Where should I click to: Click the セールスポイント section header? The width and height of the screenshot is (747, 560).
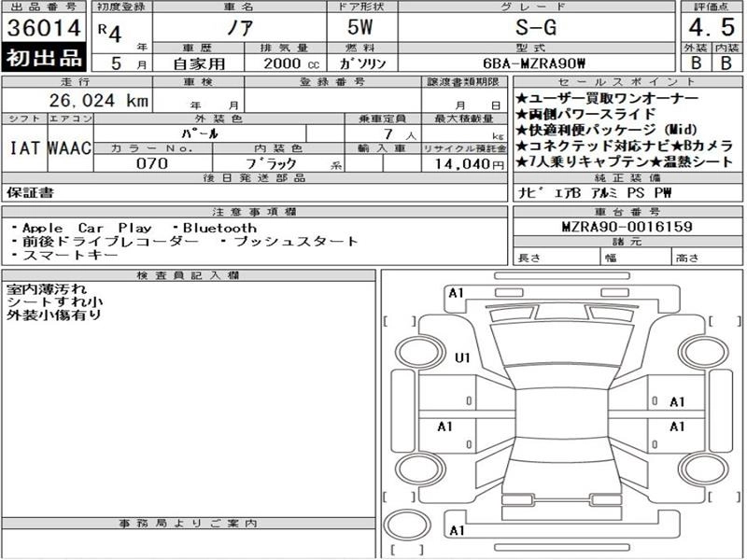point(627,81)
